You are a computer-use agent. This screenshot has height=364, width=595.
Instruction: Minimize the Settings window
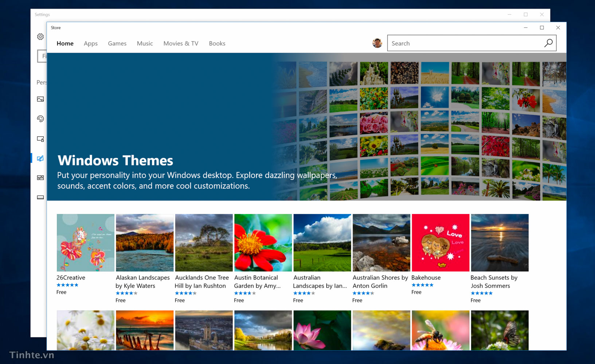[509, 15]
